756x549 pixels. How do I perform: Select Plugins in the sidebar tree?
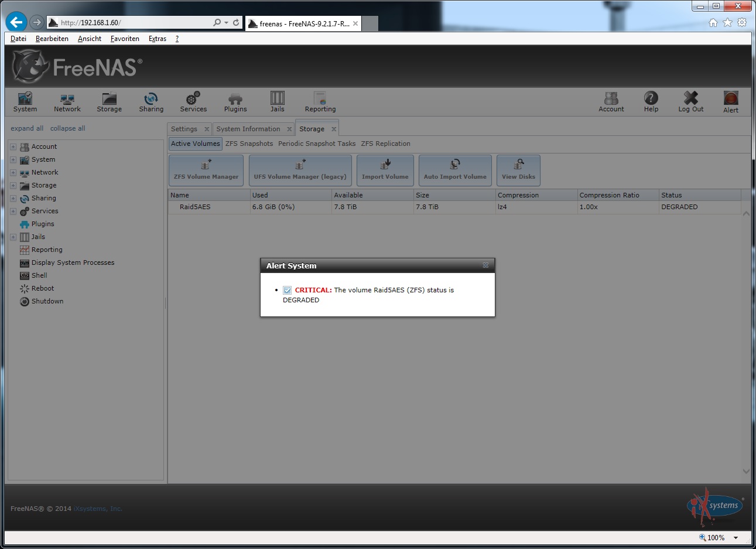(42, 224)
